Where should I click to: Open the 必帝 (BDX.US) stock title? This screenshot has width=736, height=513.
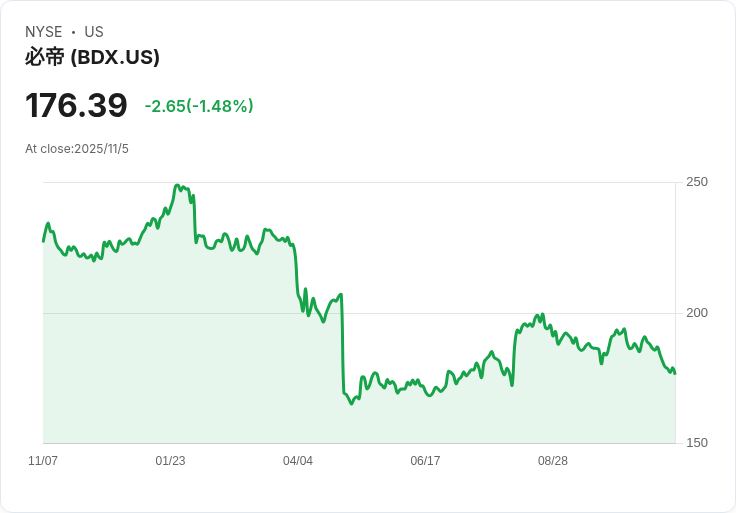92,58
